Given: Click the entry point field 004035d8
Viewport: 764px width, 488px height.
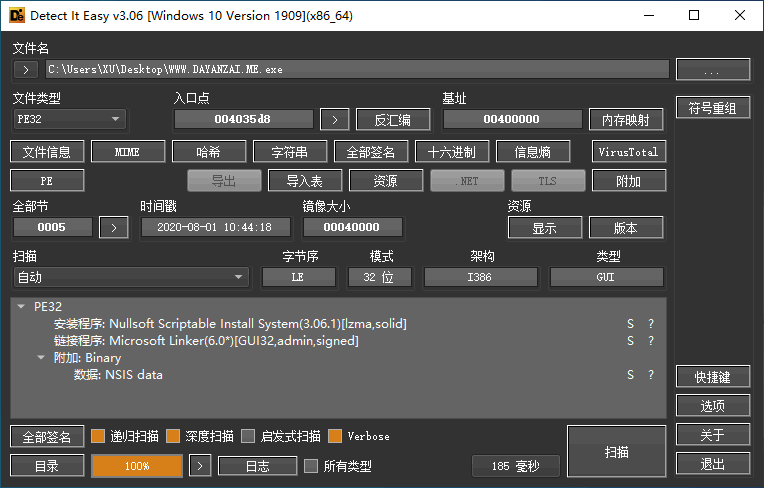Looking at the screenshot, I should [244, 119].
